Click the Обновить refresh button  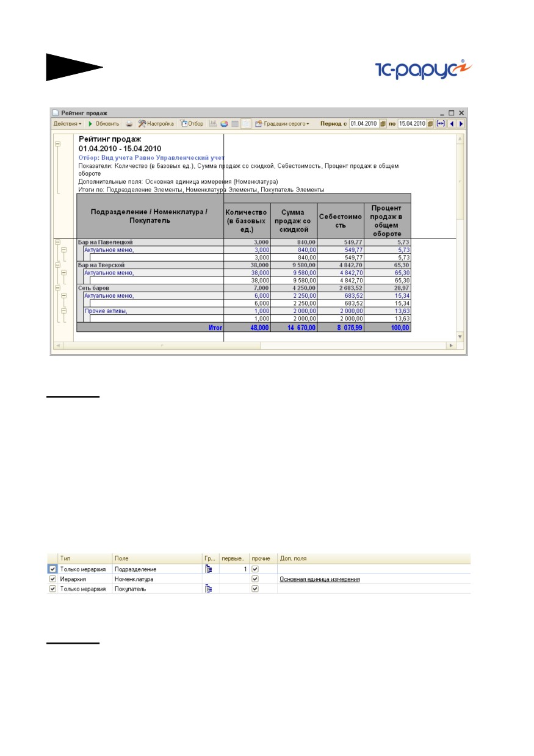(x=104, y=123)
